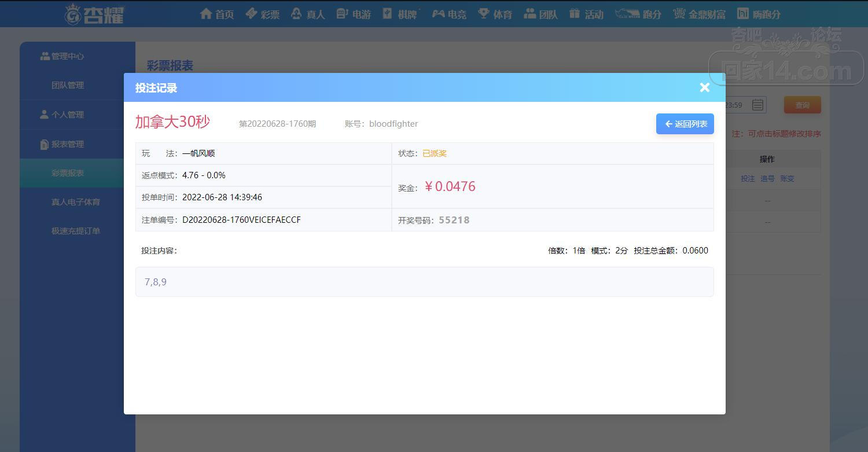Open the 电竞 navigation item

(x=449, y=14)
